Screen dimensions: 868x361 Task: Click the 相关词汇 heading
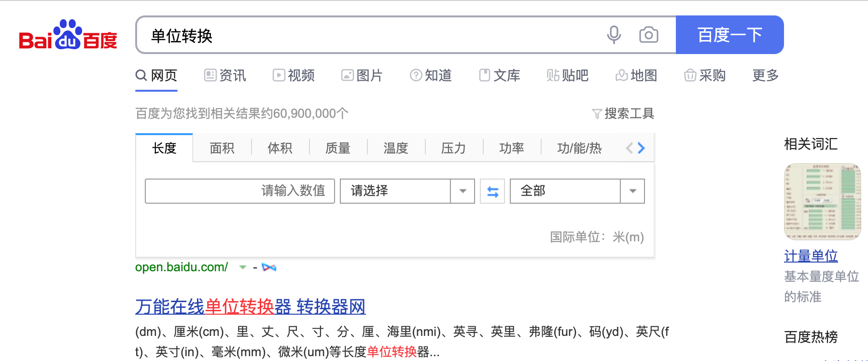[x=811, y=144]
